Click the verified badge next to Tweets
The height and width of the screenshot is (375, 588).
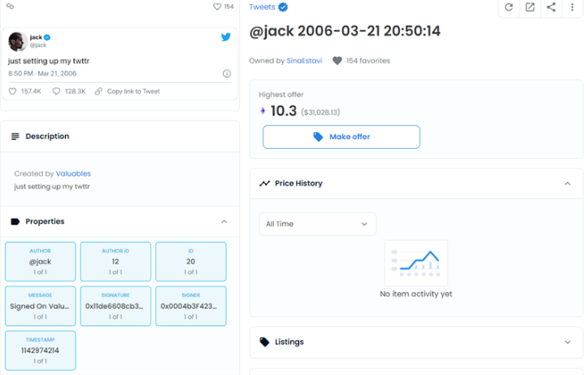[283, 7]
